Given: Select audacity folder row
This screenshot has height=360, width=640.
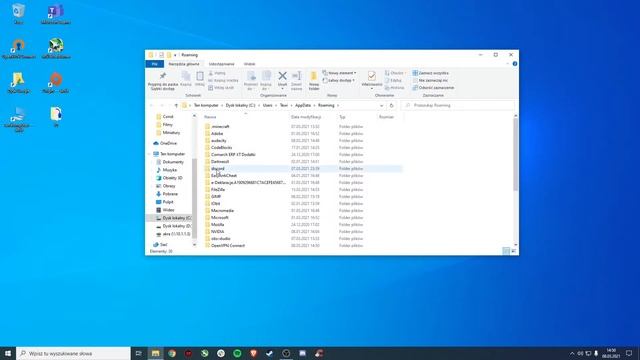Looking at the screenshot, I should point(302,140).
